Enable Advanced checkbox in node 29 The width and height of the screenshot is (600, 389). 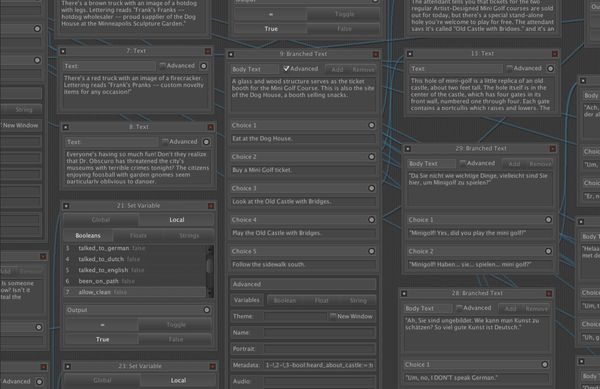point(463,163)
